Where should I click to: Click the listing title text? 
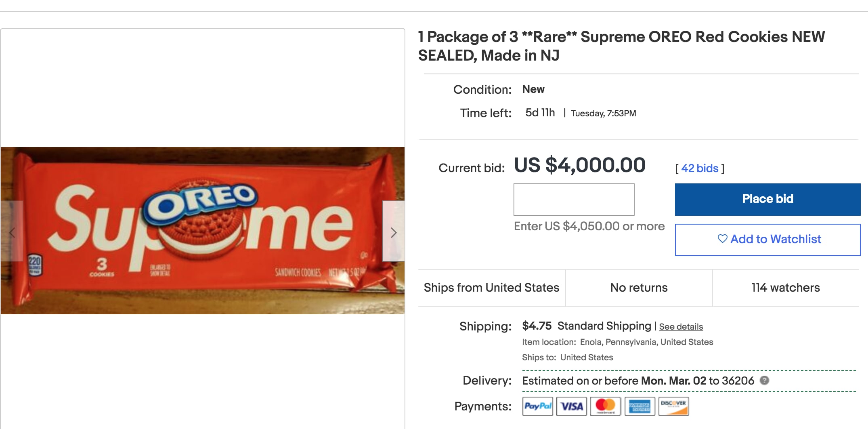click(621, 46)
